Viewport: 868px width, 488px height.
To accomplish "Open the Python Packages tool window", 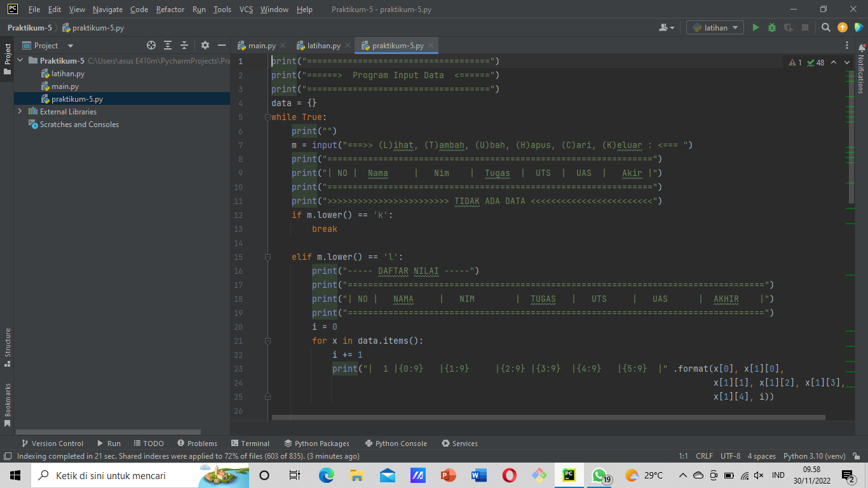I will tap(317, 444).
